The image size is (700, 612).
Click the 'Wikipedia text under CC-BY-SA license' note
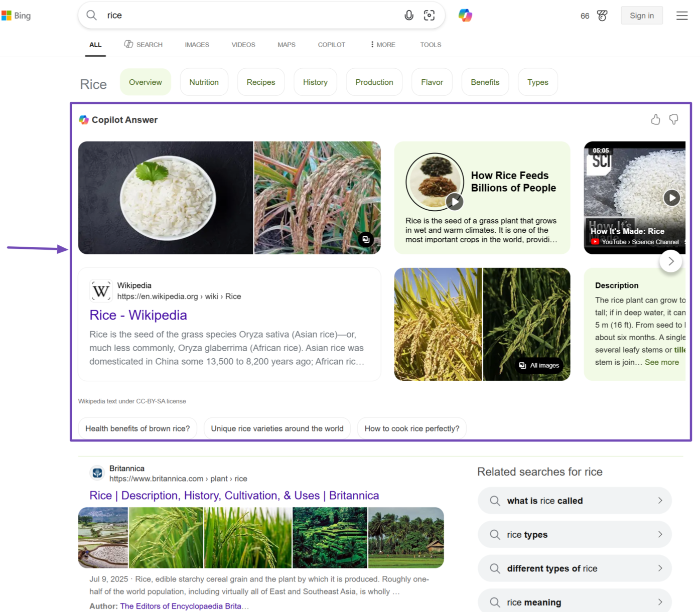[132, 401]
